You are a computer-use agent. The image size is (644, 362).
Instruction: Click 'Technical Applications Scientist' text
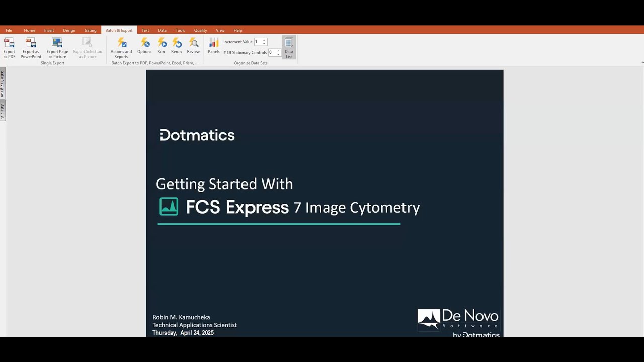click(195, 325)
